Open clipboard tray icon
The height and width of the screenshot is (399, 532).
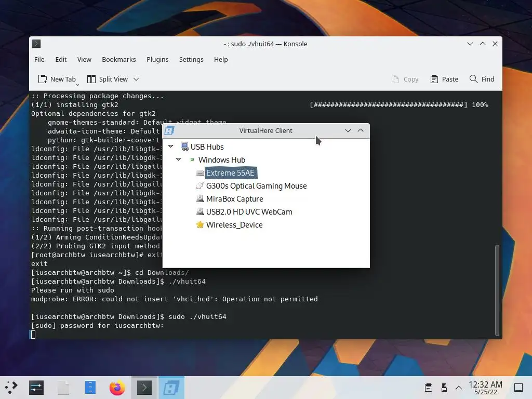(429, 388)
